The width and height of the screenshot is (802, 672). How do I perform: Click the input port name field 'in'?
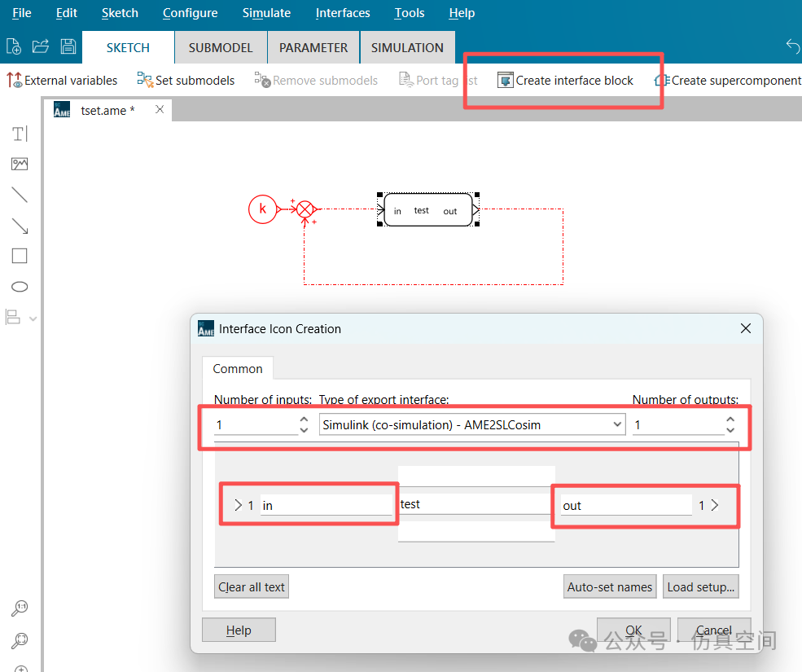[326, 506]
